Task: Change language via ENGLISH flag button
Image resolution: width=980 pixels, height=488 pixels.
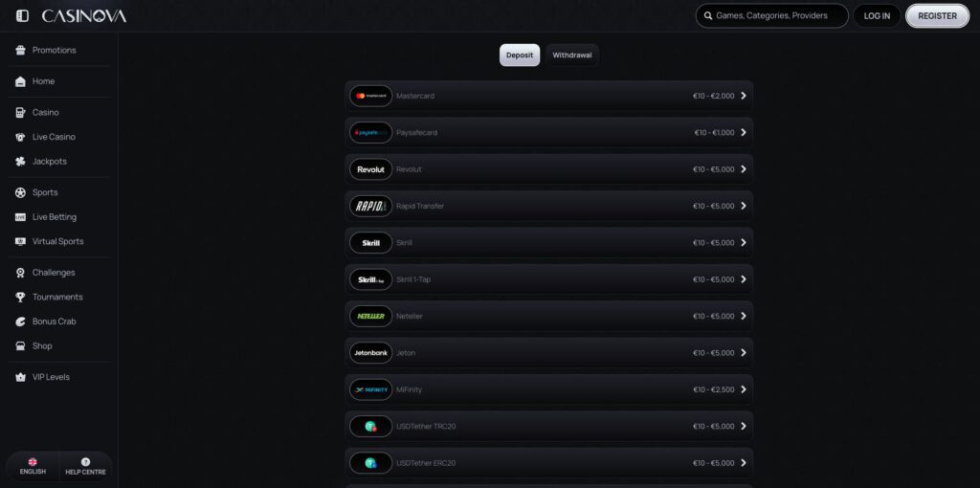Action: (x=33, y=467)
